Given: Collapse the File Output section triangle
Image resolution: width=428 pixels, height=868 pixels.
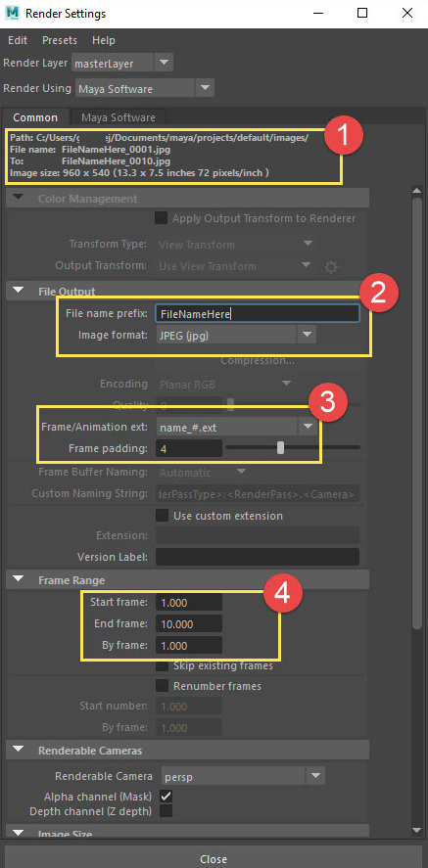Looking at the screenshot, I should coord(19,290).
